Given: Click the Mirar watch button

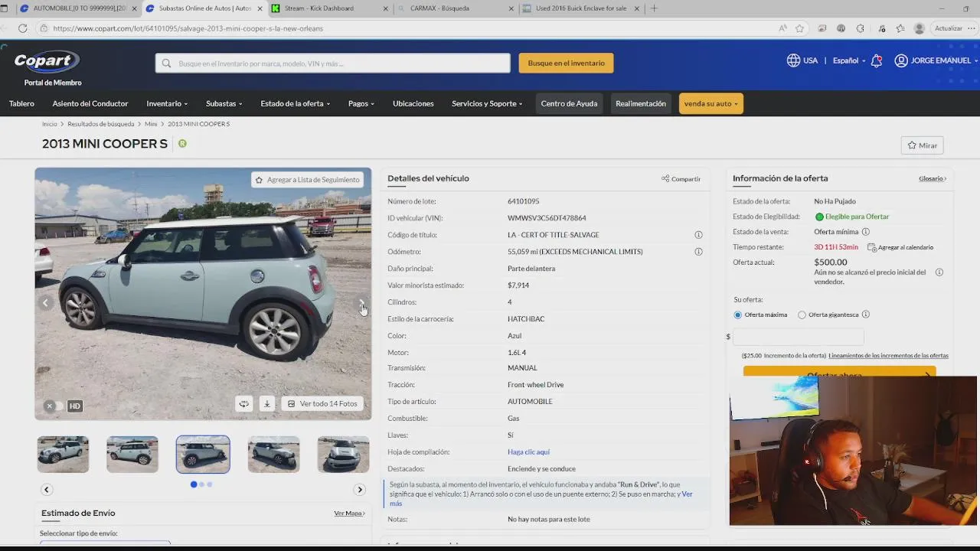Looking at the screenshot, I should (x=922, y=145).
